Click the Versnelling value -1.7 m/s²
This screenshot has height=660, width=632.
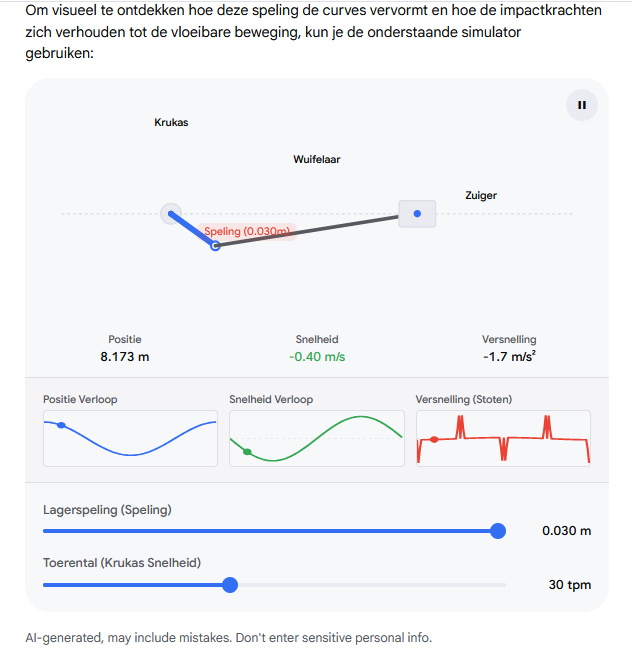tap(509, 357)
